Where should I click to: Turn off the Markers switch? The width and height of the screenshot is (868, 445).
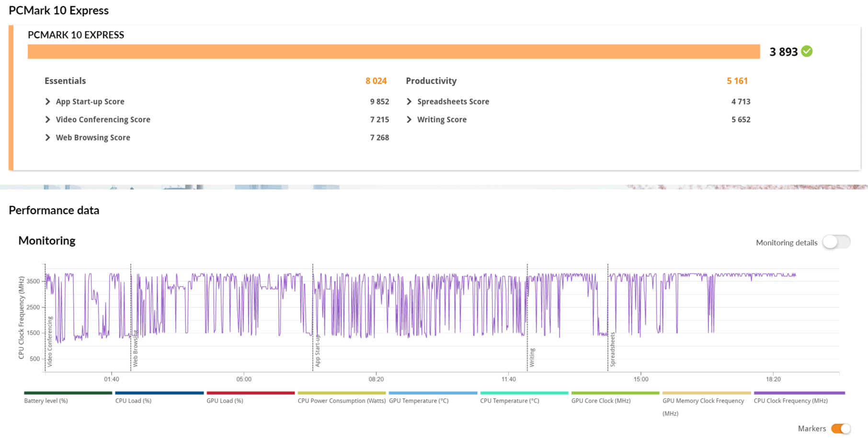(841, 429)
